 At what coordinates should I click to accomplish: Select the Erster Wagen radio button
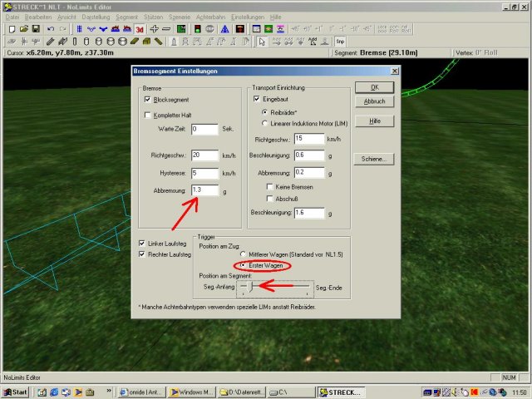coord(243,265)
